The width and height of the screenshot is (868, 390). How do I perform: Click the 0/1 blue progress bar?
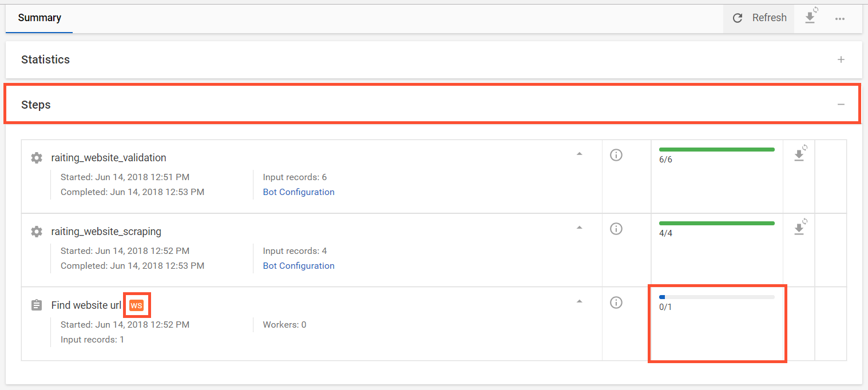pos(717,297)
